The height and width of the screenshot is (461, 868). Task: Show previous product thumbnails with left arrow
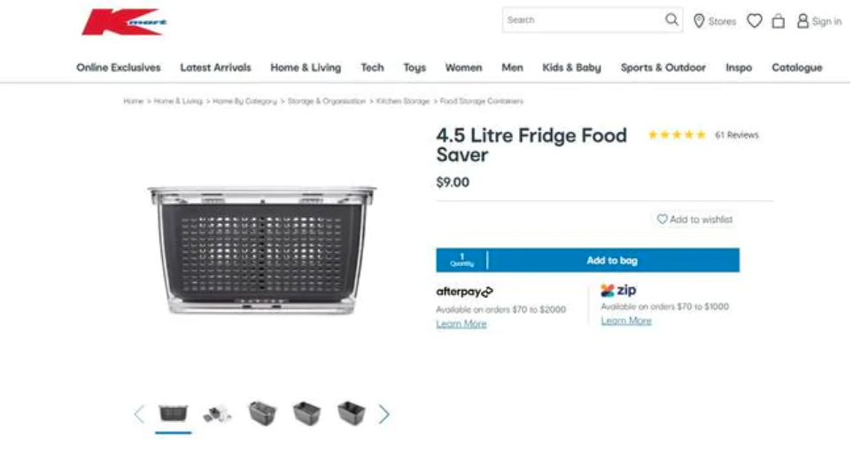(139, 414)
